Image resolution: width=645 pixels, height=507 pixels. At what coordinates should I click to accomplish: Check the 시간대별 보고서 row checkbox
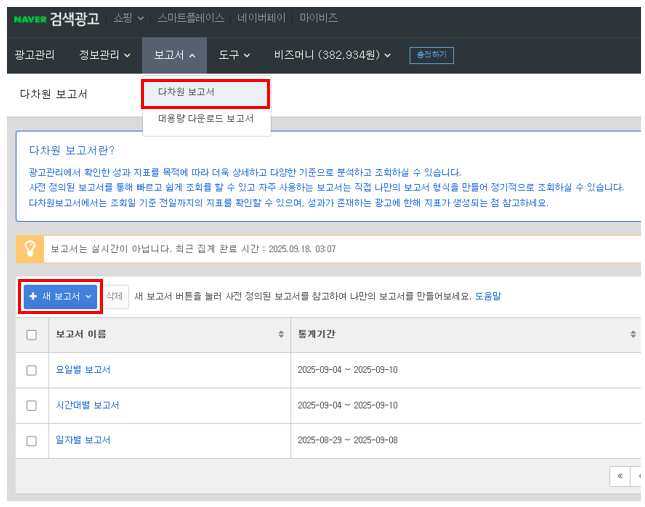click(32, 405)
